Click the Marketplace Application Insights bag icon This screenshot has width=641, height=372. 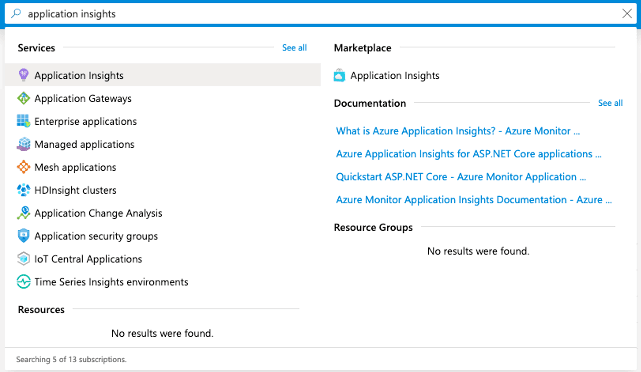click(x=339, y=75)
